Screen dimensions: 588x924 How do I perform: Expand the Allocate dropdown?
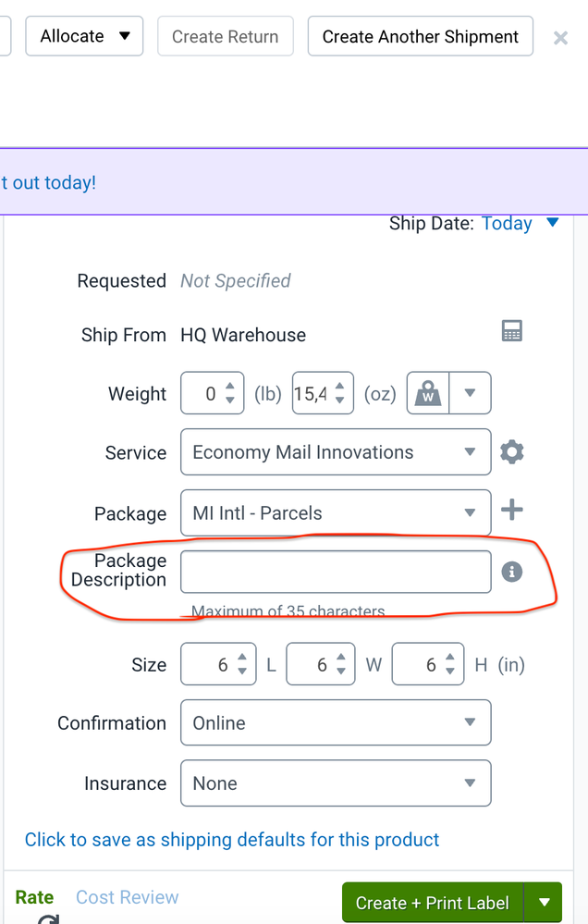tap(125, 36)
